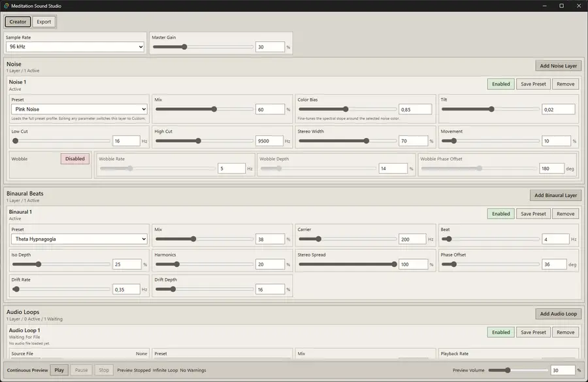588x382 pixels.
Task: Adjust the Movement slider
Action: (491, 141)
